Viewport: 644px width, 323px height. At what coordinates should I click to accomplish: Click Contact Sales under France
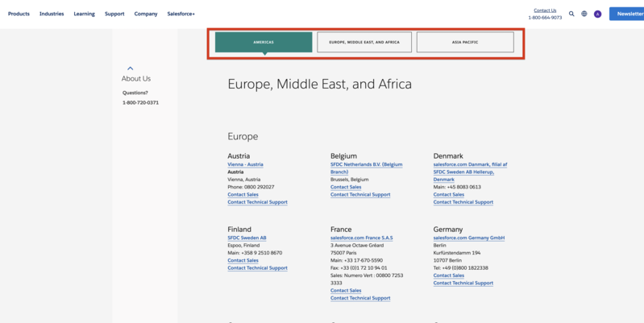click(346, 291)
